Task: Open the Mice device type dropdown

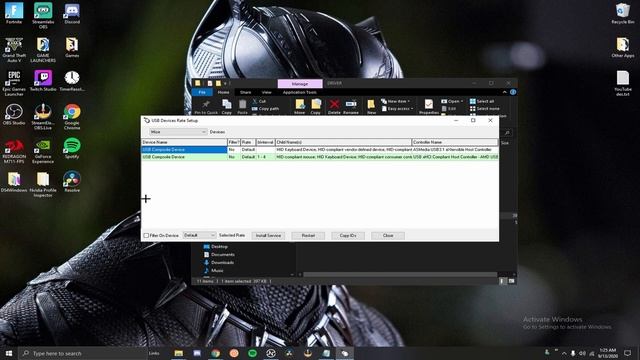Action: click(x=178, y=132)
